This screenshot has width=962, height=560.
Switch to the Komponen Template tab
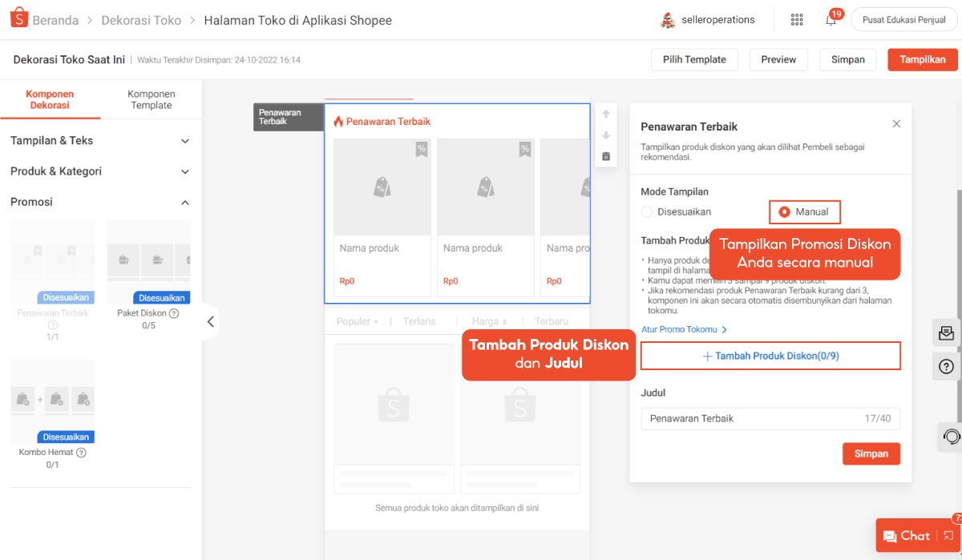(x=151, y=99)
